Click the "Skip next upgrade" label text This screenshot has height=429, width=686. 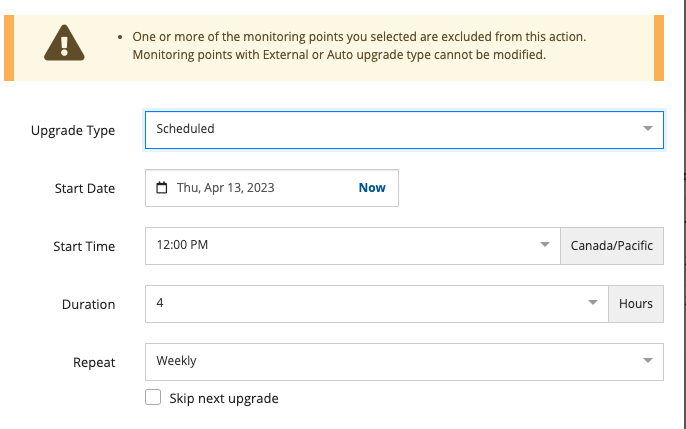224,398
